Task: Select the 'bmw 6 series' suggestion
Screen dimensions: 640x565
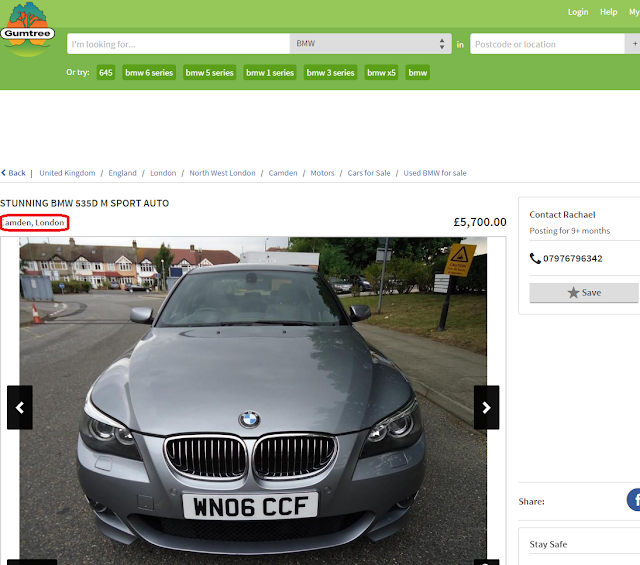Action: (x=149, y=73)
